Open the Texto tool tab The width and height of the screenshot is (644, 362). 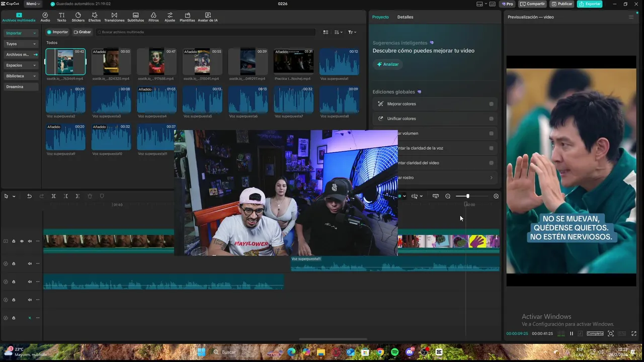[61, 17]
